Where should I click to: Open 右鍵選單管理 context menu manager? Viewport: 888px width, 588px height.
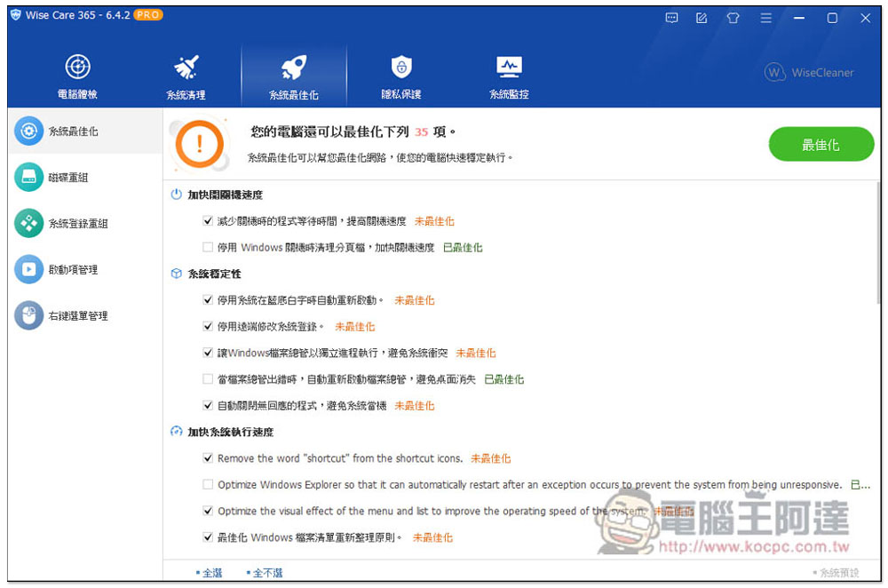pos(85,315)
